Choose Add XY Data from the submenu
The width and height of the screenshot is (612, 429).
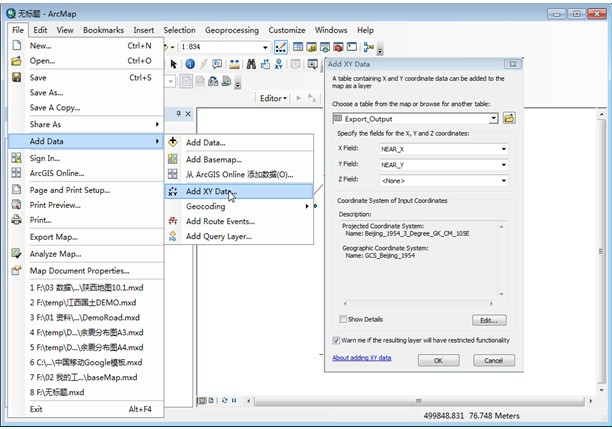pyautogui.click(x=239, y=191)
